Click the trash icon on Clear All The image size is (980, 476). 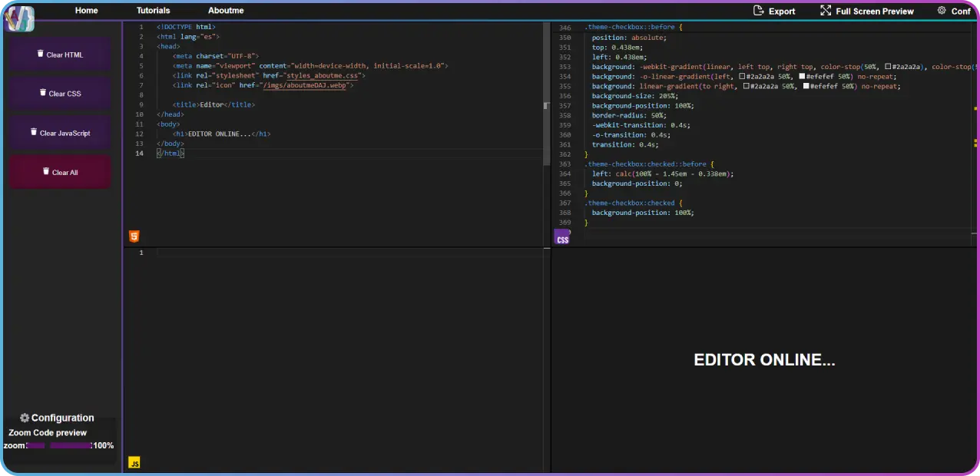[x=46, y=171]
